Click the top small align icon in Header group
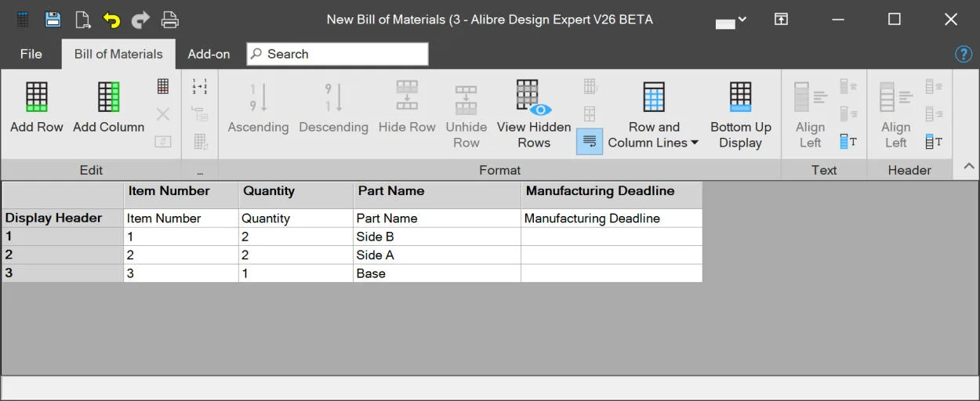 tap(934, 86)
